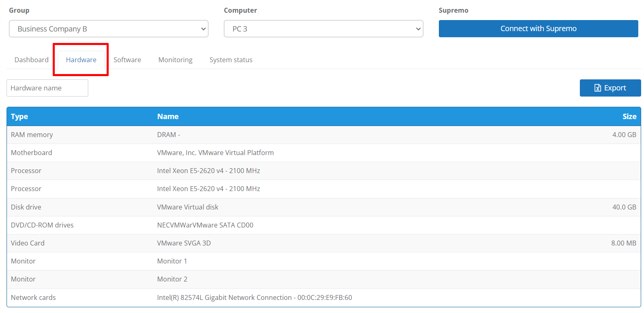Go to the Monitoring tab
Image resolution: width=644 pixels, height=313 pixels.
coord(175,60)
